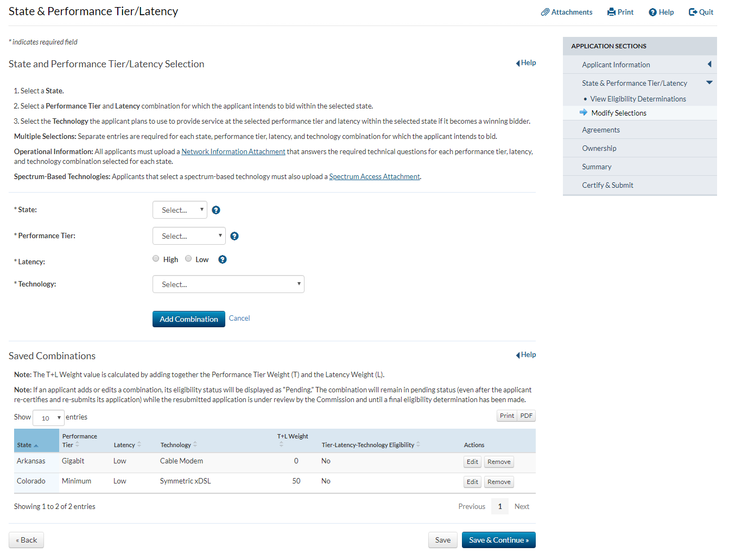Screen dimensions: 729x560
Task: Click the Add Combination button
Action: pos(188,319)
